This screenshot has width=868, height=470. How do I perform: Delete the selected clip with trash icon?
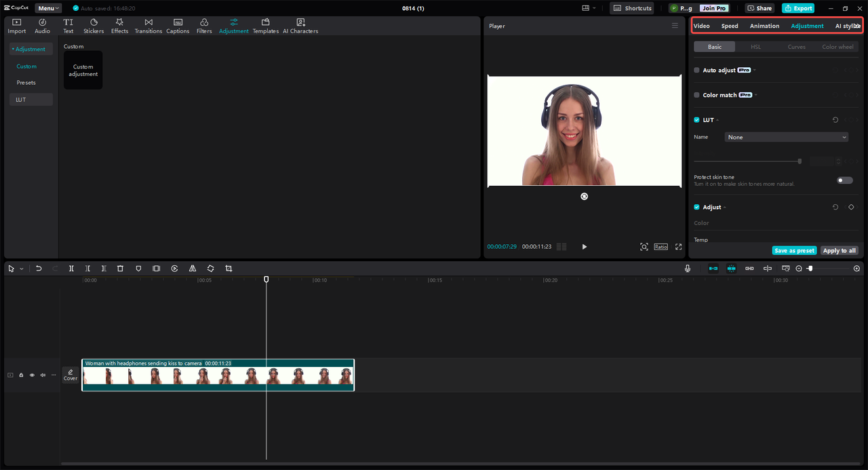pos(120,269)
